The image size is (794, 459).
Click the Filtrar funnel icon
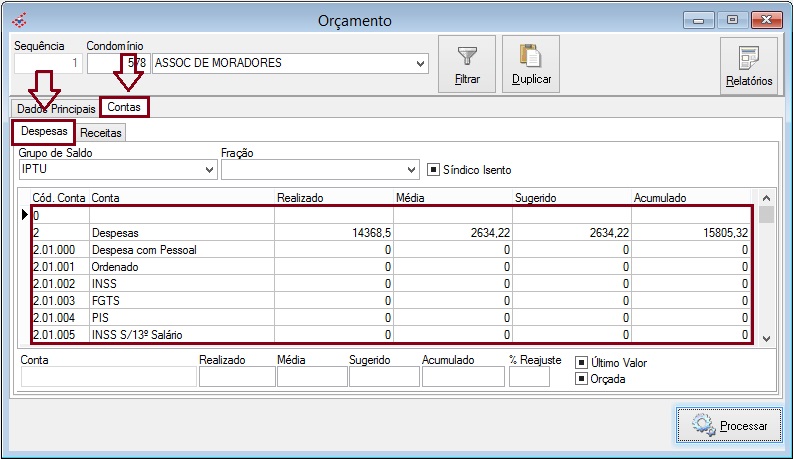[467, 57]
